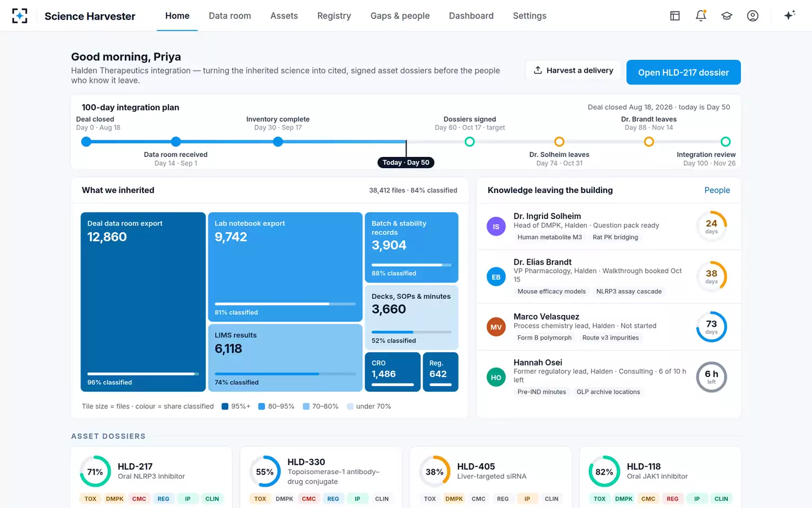This screenshot has width=812, height=508.
Task: Click the 24 days countdown ring
Action: click(x=712, y=226)
